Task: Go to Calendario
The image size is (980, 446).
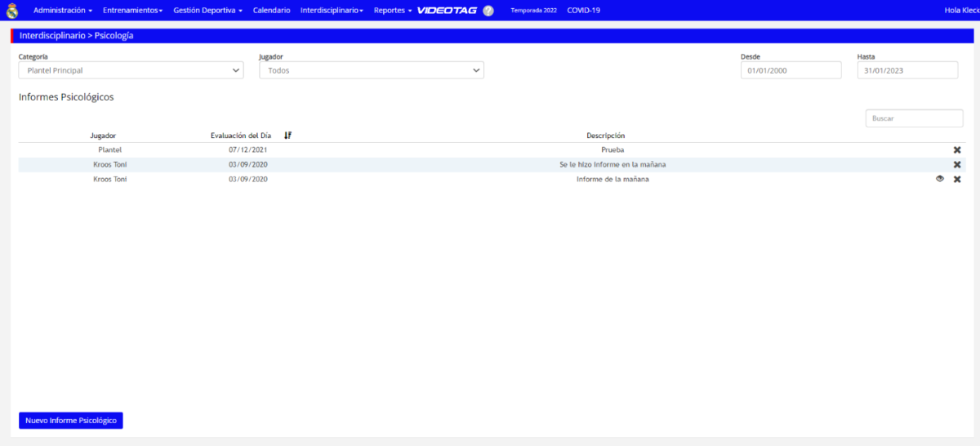Action: (x=272, y=11)
